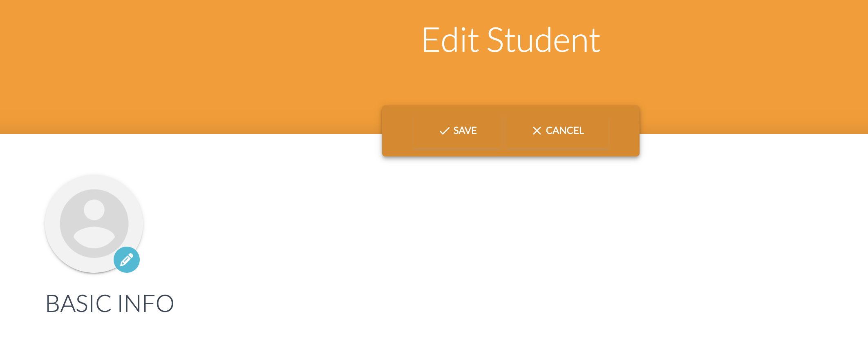Click the head circle of the avatar silhouette
The width and height of the screenshot is (868, 343).
coord(94,210)
